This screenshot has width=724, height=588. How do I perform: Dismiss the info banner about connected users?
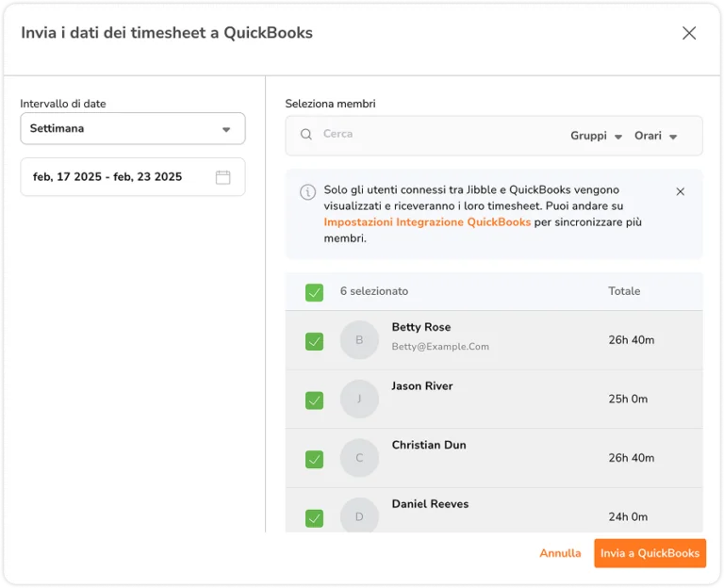click(680, 191)
